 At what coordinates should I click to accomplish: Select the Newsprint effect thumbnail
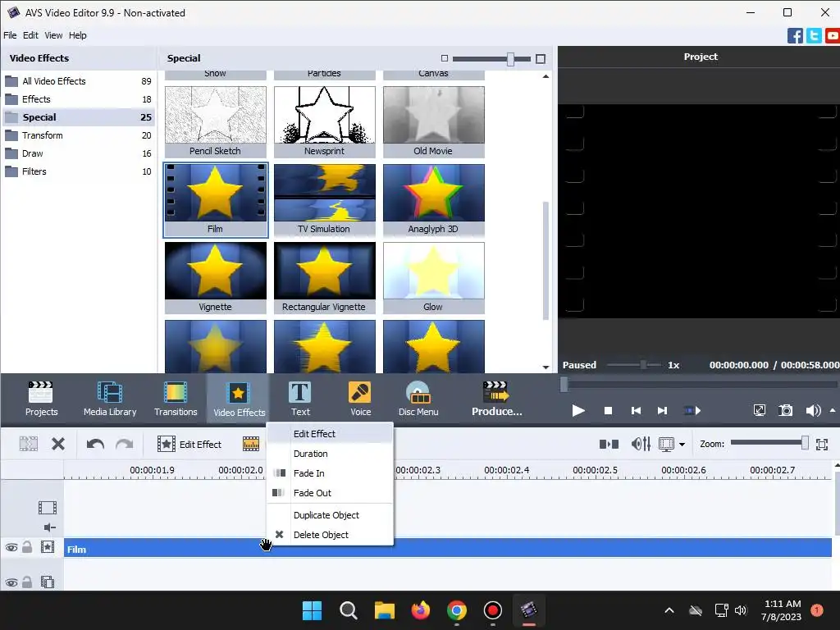(x=325, y=121)
